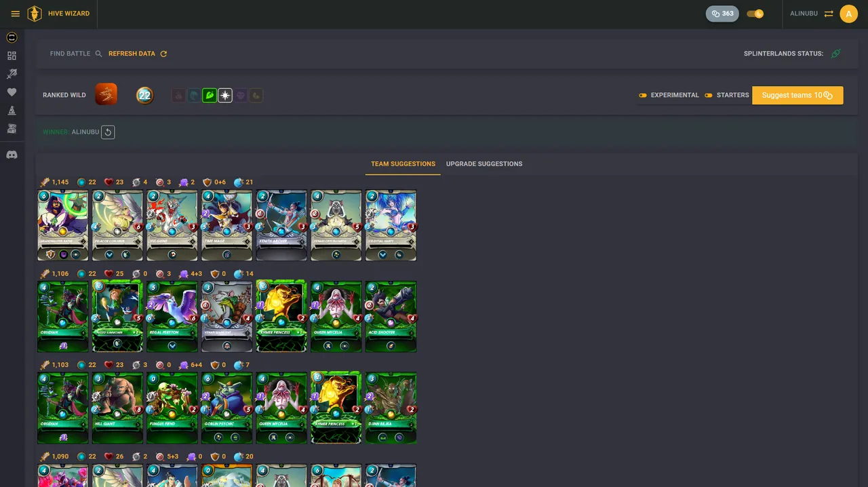This screenshot has height=487, width=868.
Task: Select Obsidian summoner in the 1,106 team
Action: click(63, 317)
